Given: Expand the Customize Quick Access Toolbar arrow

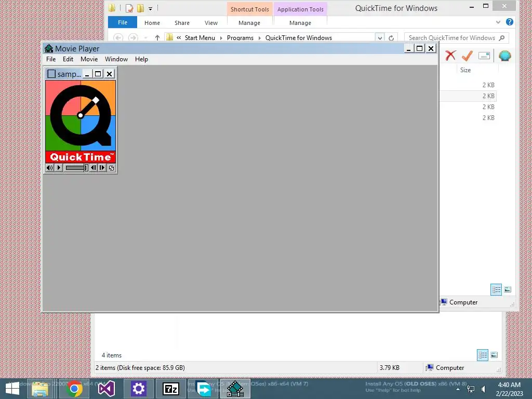Looking at the screenshot, I should tap(150, 8).
